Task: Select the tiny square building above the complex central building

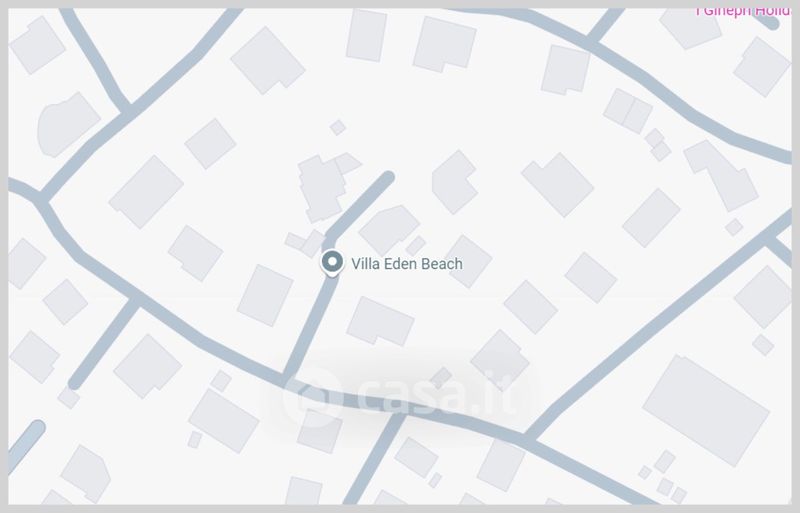Action: click(x=337, y=127)
